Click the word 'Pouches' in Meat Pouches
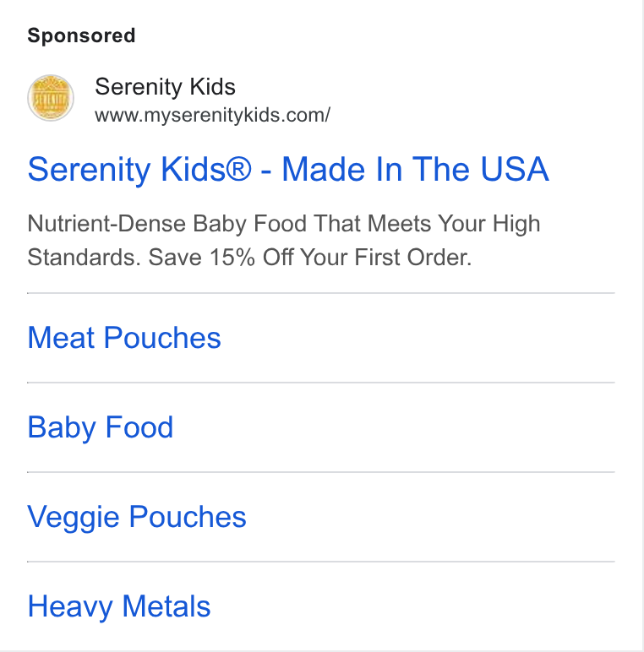This screenshot has height=652, width=644. (x=162, y=337)
